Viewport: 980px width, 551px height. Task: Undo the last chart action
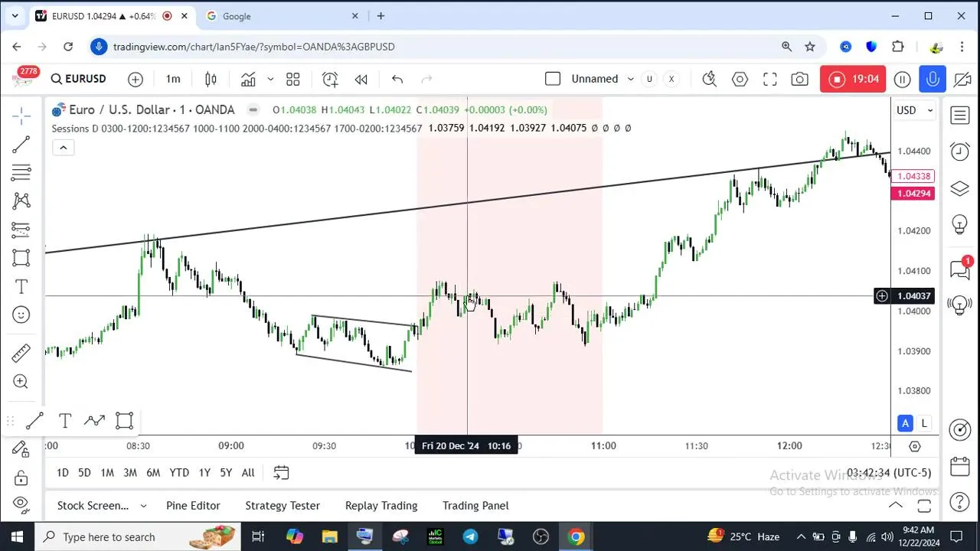(x=397, y=79)
